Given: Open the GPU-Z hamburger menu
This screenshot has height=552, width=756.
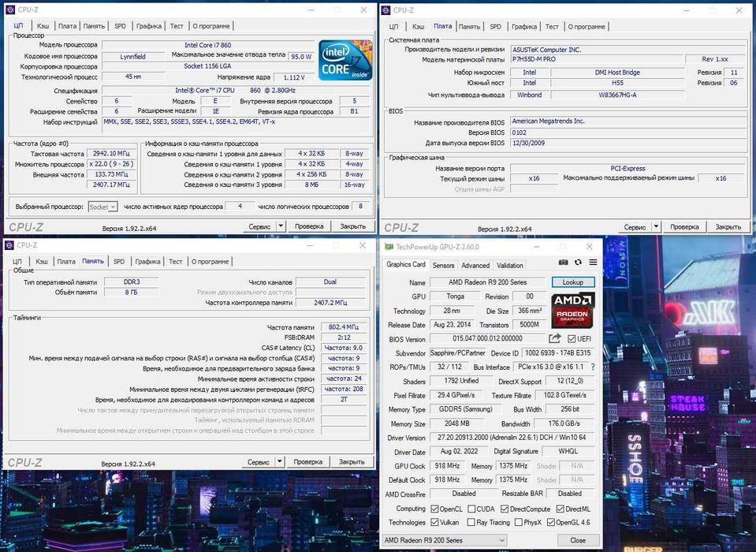Looking at the screenshot, I should click(593, 263).
